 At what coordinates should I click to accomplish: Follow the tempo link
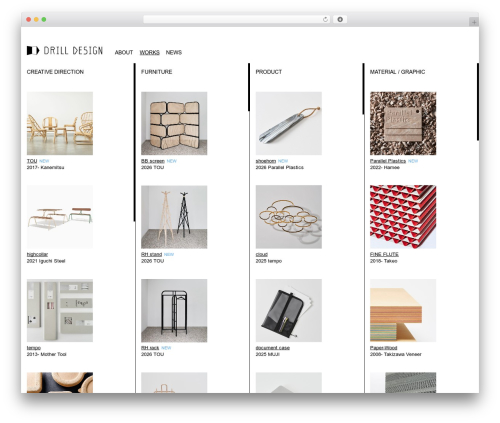[x=34, y=348]
